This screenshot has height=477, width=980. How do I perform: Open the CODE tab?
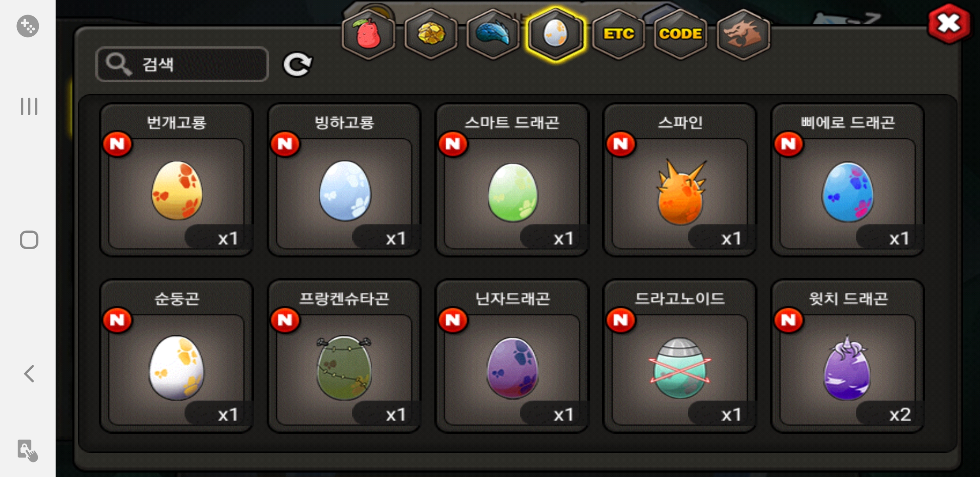pos(680,34)
